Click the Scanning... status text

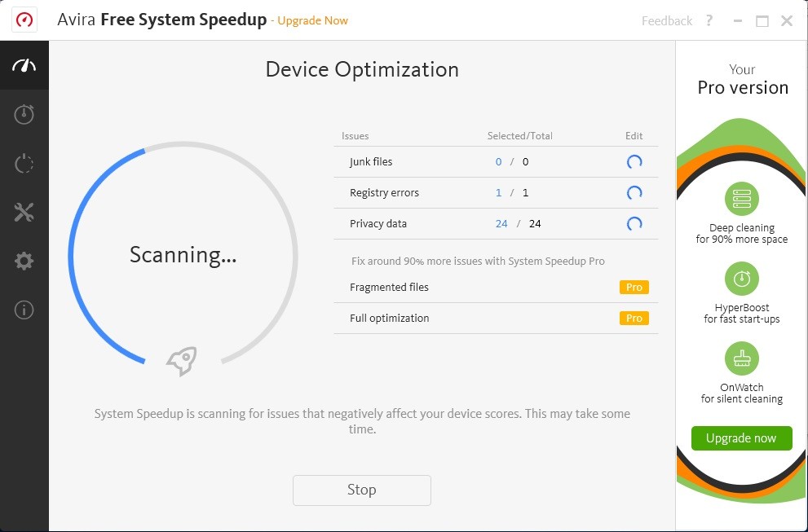pyautogui.click(x=183, y=254)
